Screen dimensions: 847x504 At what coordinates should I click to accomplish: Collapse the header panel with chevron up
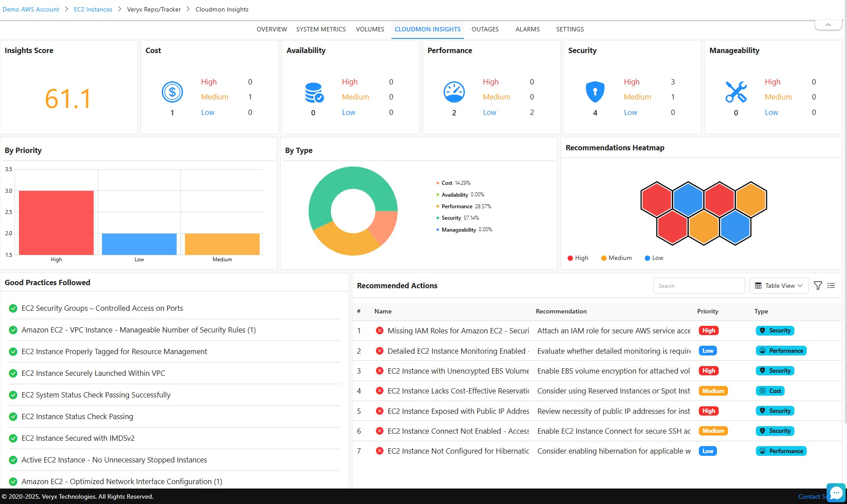tap(828, 25)
